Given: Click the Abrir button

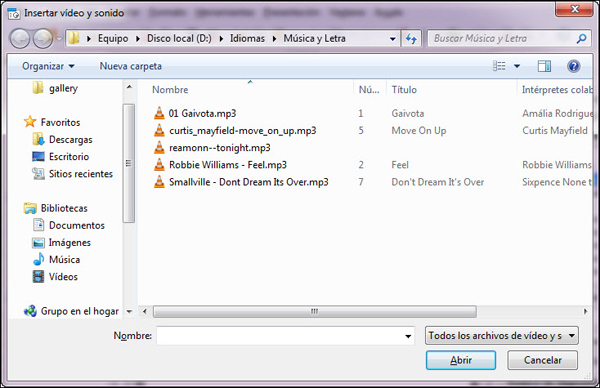Looking at the screenshot, I should click(461, 360).
